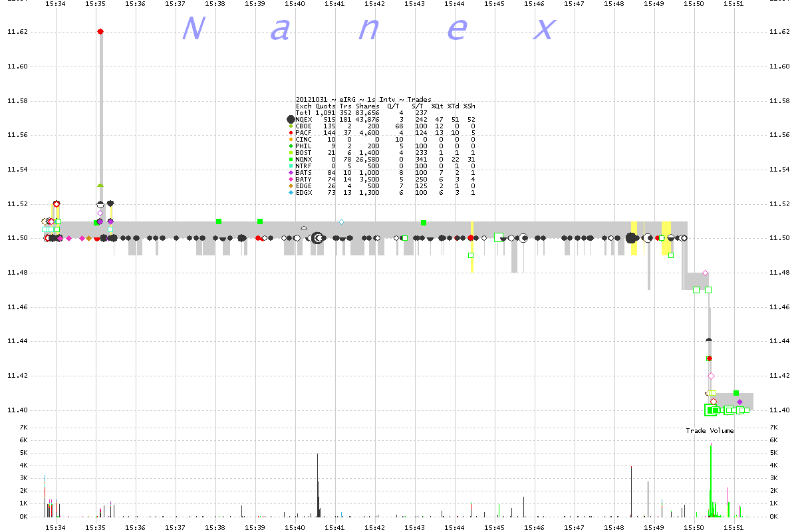Select the cyan NTRF legend square
The width and height of the screenshot is (798, 532).
tap(291, 166)
